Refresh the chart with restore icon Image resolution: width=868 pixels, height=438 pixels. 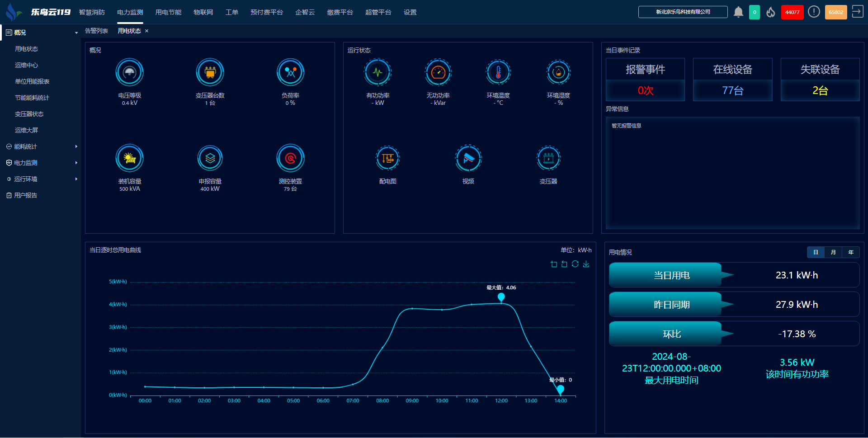point(575,264)
